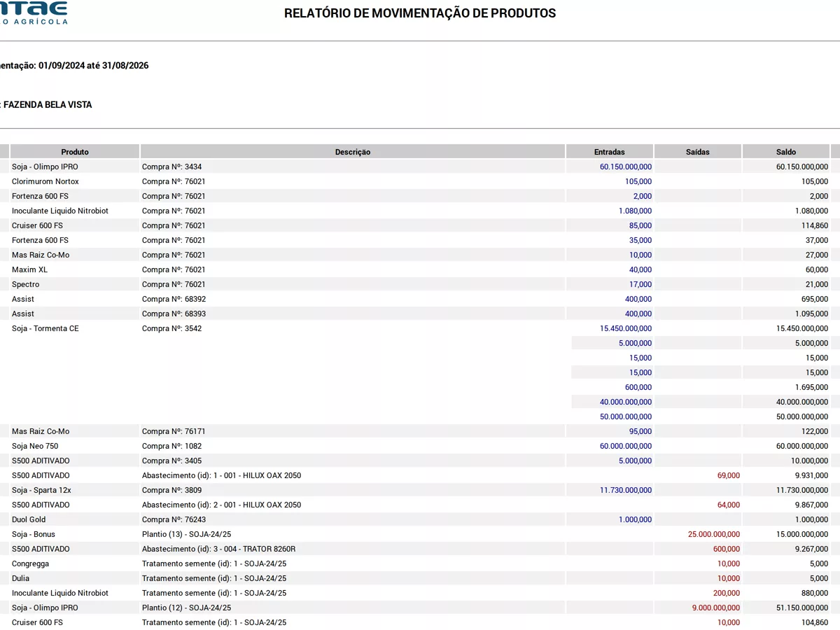
Task: Click the 'Soja - Sparta 12x' product cell
Action: [41, 490]
